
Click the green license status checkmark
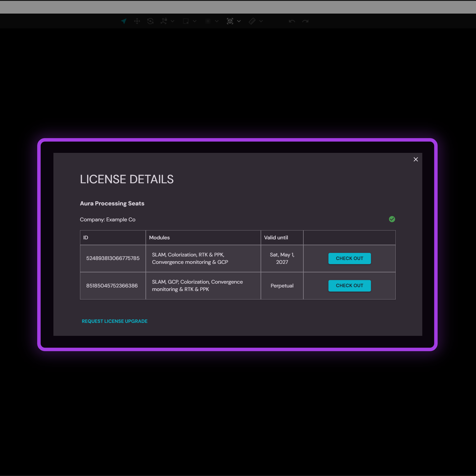pos(392,219)
